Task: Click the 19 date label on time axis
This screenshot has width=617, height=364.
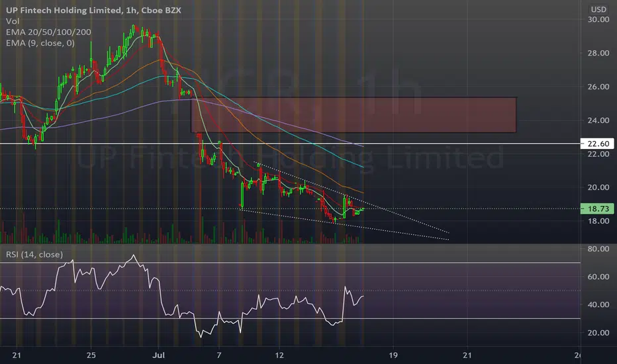Action: tap(393, 355)
